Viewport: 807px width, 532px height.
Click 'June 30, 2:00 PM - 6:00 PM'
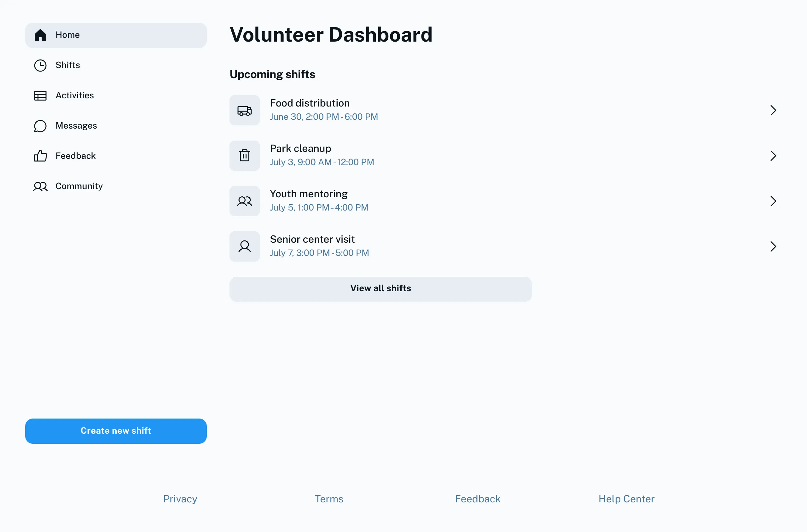coord(324,117)
